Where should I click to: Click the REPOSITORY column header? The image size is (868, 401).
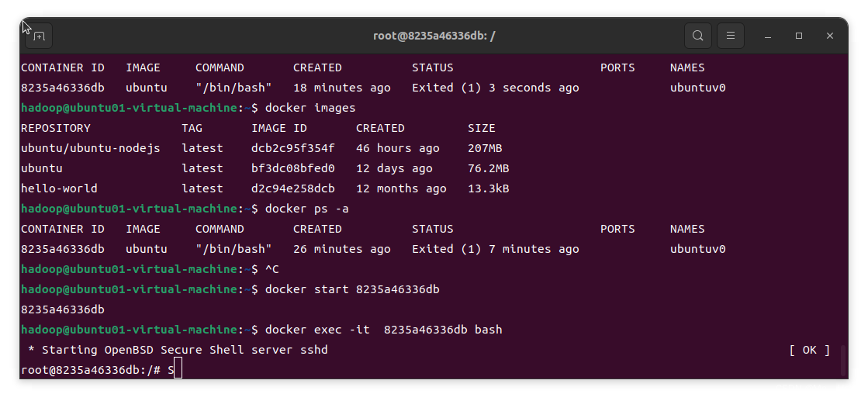55,128
